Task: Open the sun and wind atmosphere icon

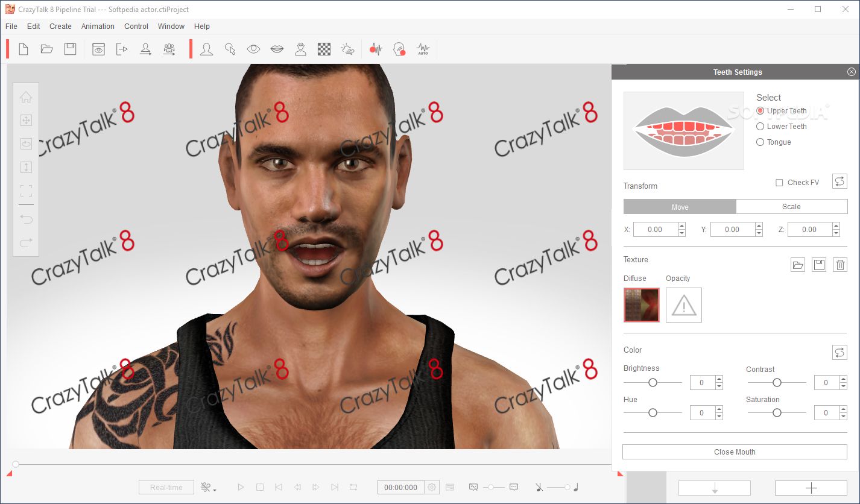Action: (347, 49)
